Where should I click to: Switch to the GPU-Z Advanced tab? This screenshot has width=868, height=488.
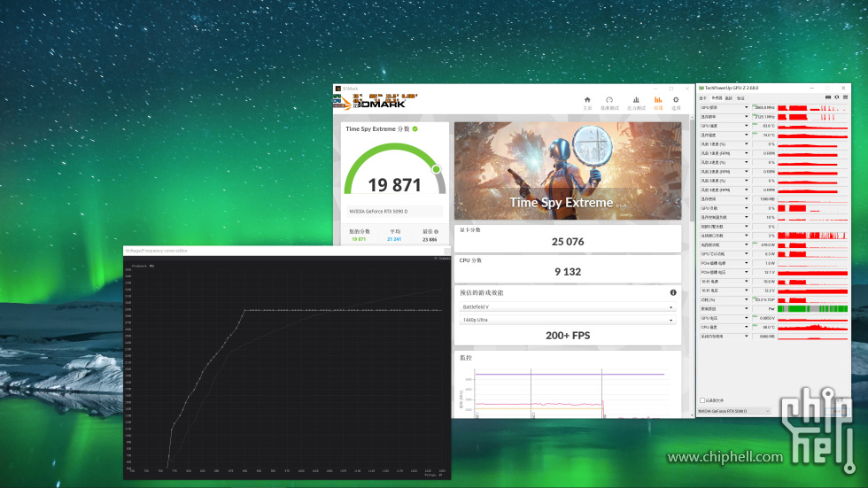[728, 98]
